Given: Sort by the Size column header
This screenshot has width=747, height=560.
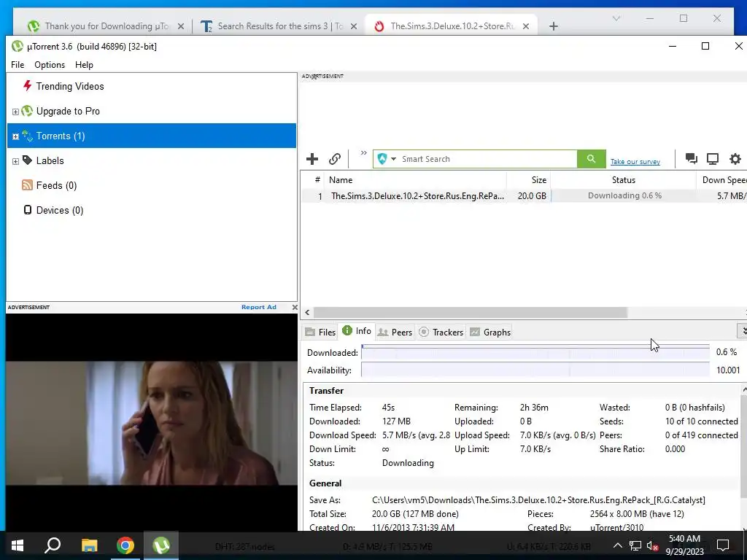Looking at the screenshot, I should tap(529, 180).
